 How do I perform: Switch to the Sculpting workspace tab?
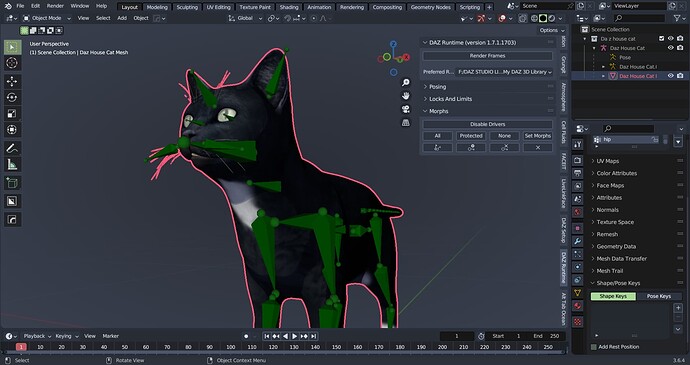pyautogui.click(x=187, y=7)
